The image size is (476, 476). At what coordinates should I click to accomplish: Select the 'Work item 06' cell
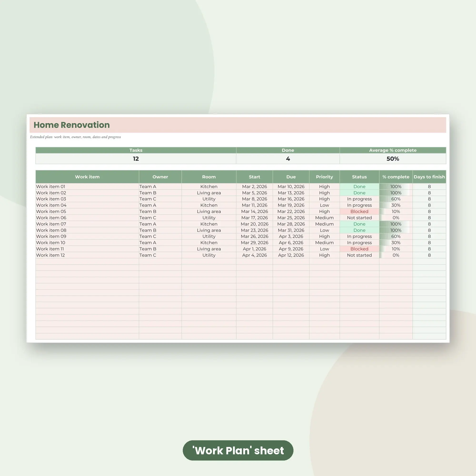pyautogui.click(x=87, y=218)
